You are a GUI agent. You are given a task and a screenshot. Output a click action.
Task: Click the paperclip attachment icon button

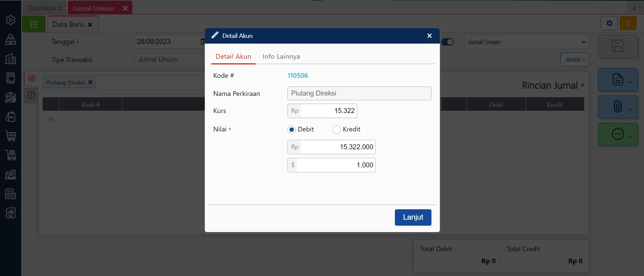click(617, 107)
